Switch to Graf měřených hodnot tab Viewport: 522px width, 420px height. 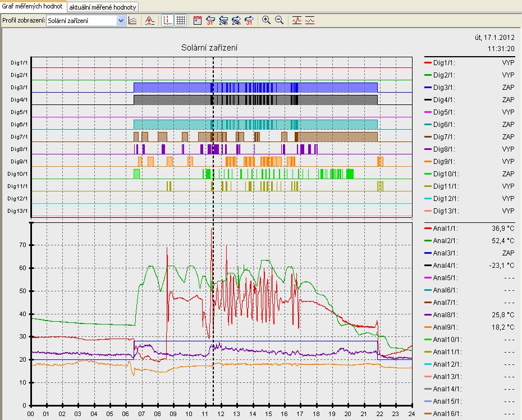[33, 6]
